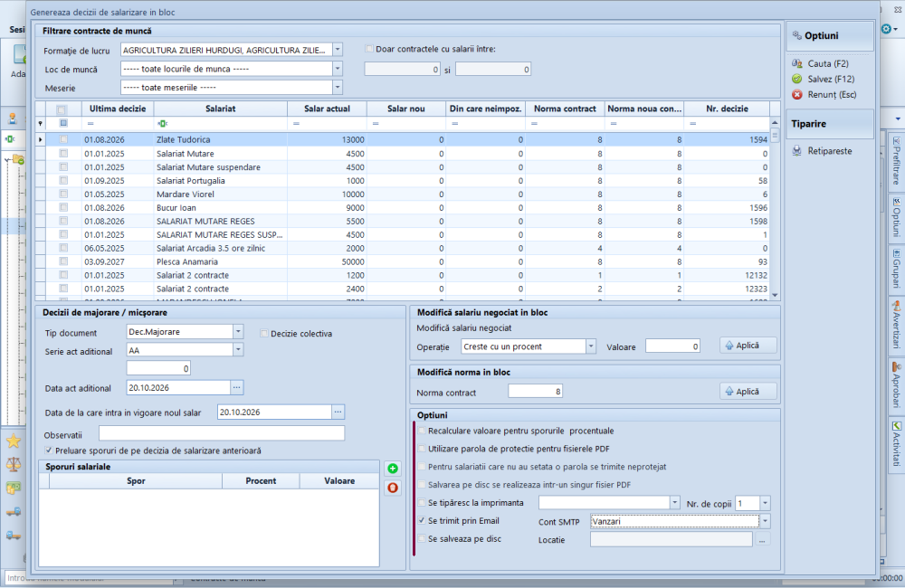905x588 pixels.
Task: Click the Cauta (F2) search option
Action: 820,63
